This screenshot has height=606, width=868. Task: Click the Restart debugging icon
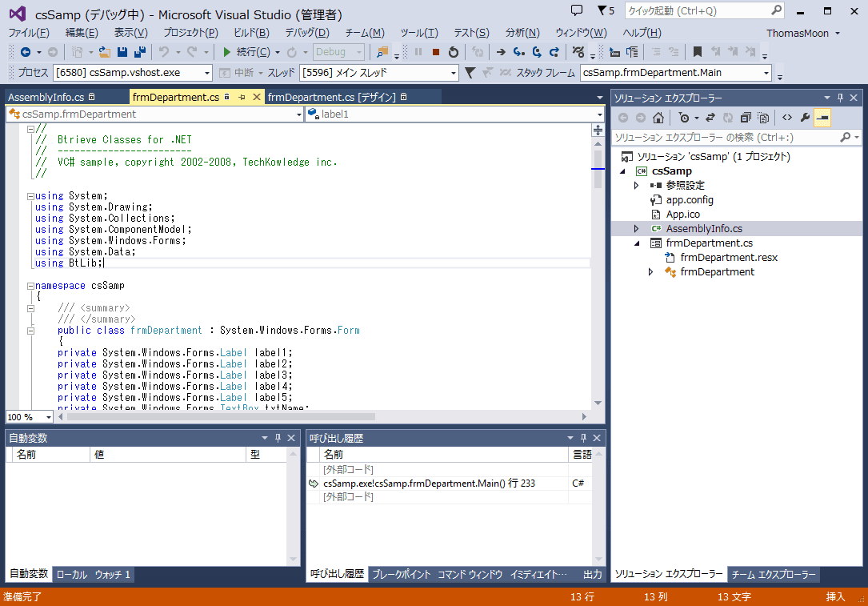point(454,52)
